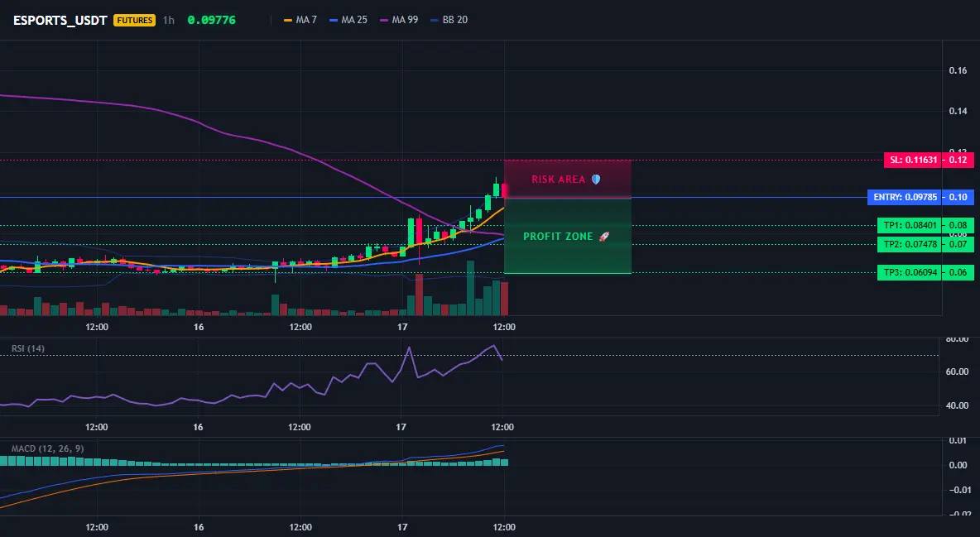Image resolution: width=980 pixels, height=537 pixels.
Task: Select the 1h timeframe label
Action: coord(168,20)
